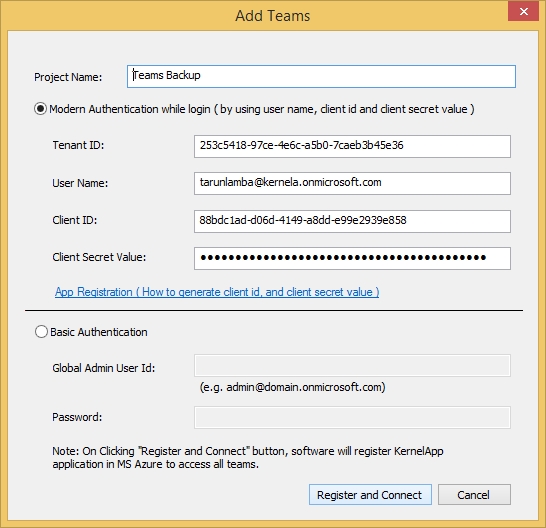Viewport: 546px width, 528px height.
Task: Click the 'Password:' label
Action: point(77,417)
